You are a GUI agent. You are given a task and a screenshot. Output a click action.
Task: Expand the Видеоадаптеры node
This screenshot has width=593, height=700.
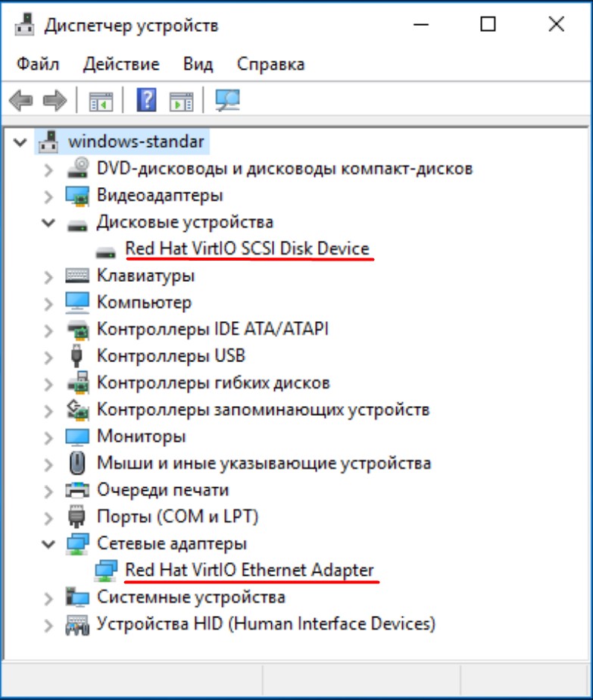(x=48, y=196)
